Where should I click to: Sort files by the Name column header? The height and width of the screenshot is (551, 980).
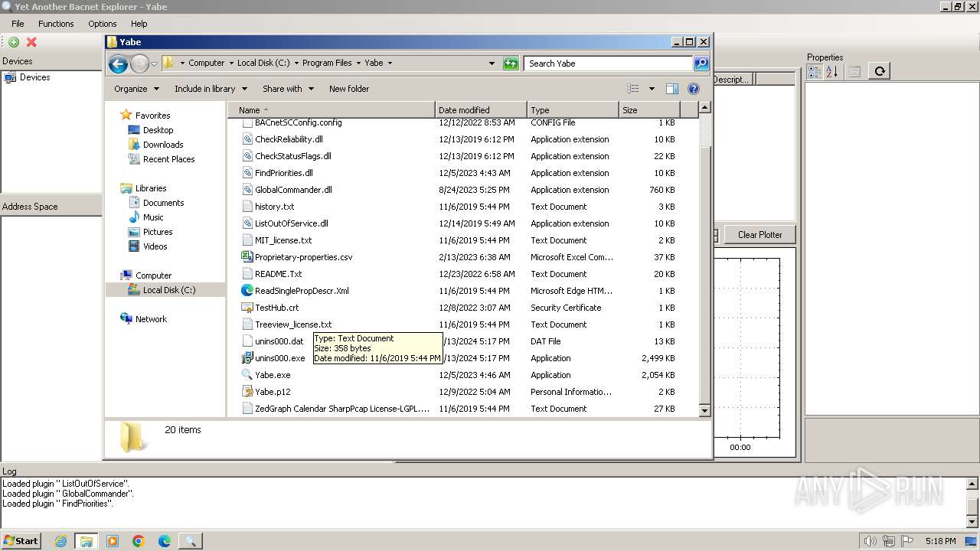pos(331,110)
